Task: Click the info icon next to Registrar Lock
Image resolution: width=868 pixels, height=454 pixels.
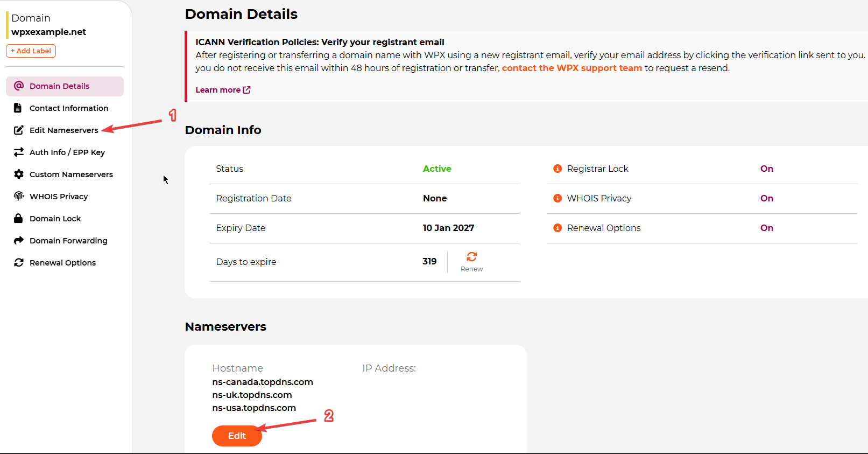Action: [558, 169]
